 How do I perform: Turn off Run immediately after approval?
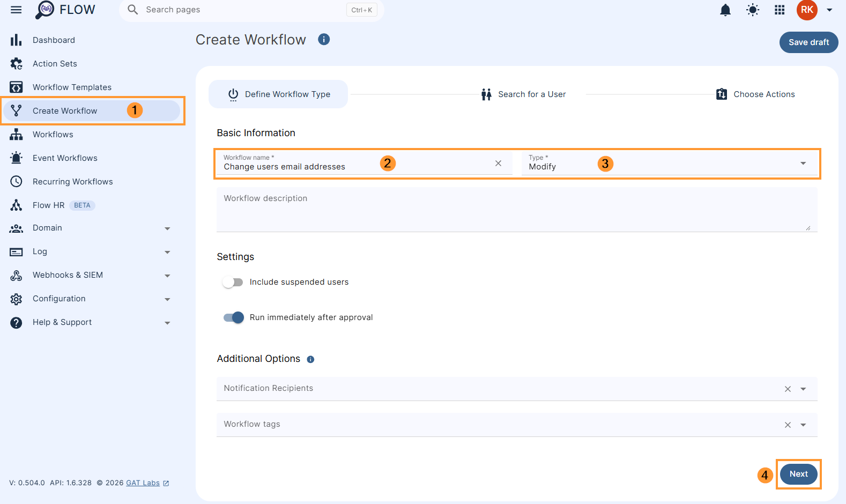click(233, 317)
